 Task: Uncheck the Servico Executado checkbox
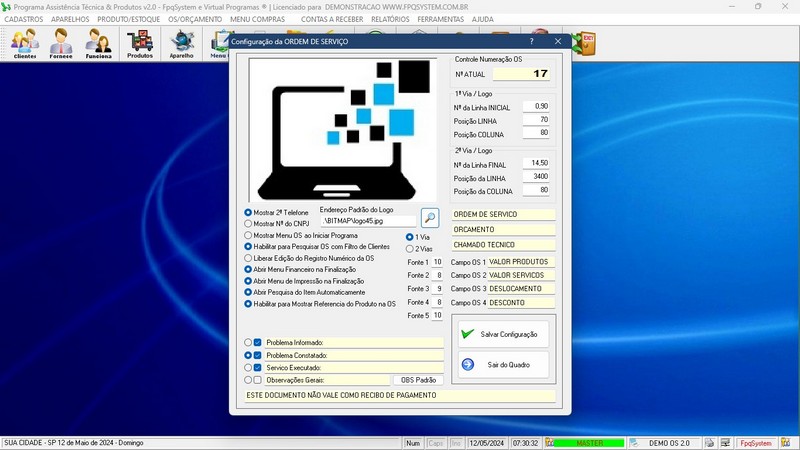(258, 367)
